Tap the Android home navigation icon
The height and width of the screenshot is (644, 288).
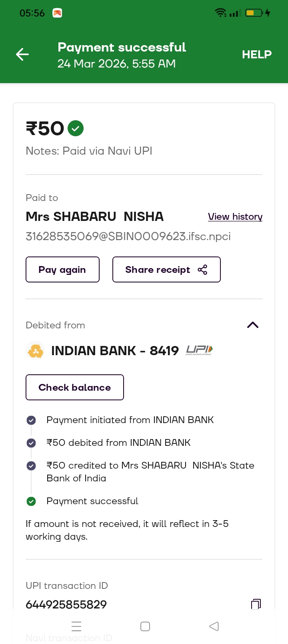point(145,626)
